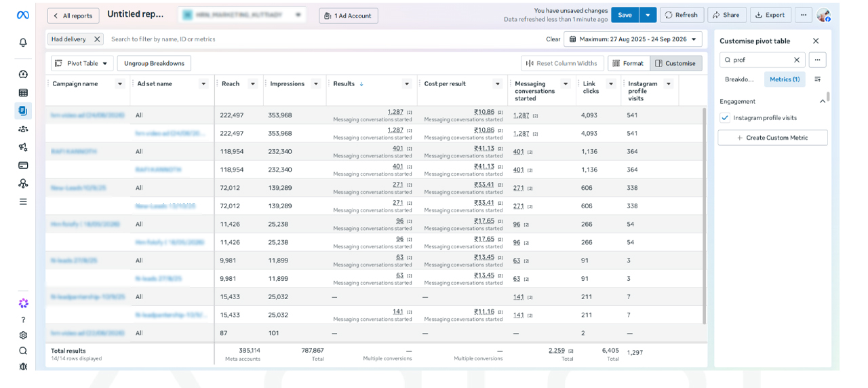The height and width of the screenshot is (388, 868).
Task: Open the profile avatar menu
Action: [x=823, y=15]
